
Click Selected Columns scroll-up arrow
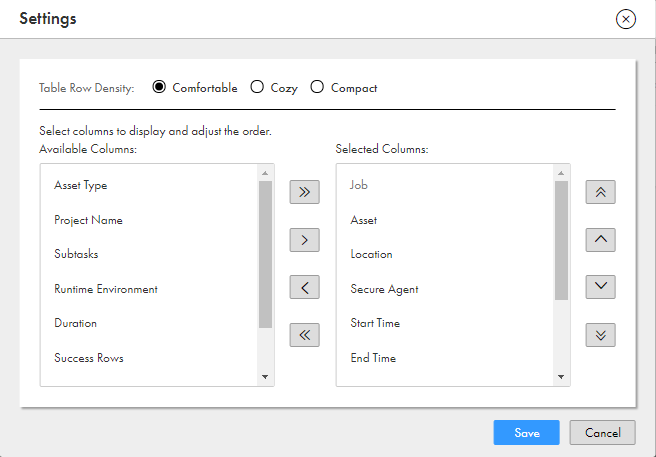coord(561,173)
